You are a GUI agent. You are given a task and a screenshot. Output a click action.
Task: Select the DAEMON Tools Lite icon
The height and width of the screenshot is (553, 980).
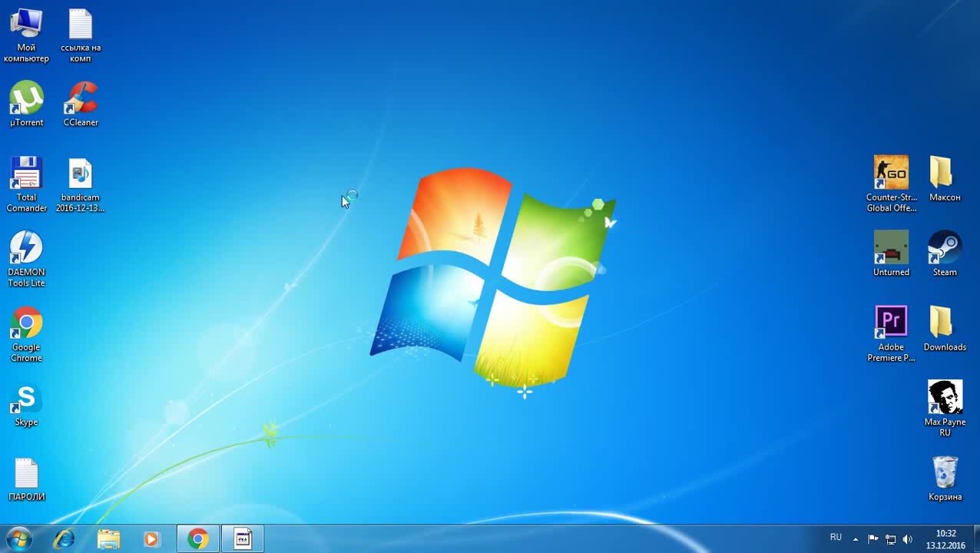click(x=26, y=249)
